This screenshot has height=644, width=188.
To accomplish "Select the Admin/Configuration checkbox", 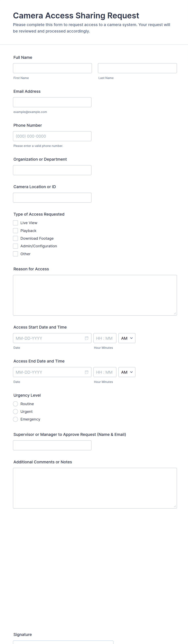I will 16,246.
